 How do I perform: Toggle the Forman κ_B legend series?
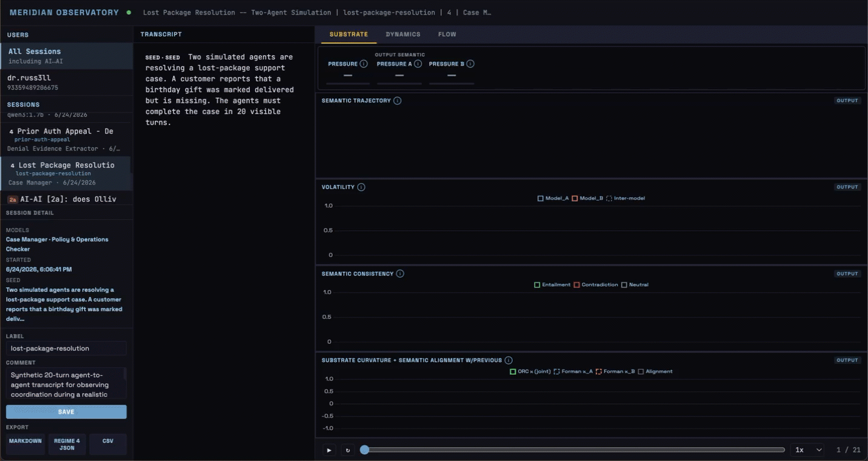pyautogui.click(x=615, y=371)
